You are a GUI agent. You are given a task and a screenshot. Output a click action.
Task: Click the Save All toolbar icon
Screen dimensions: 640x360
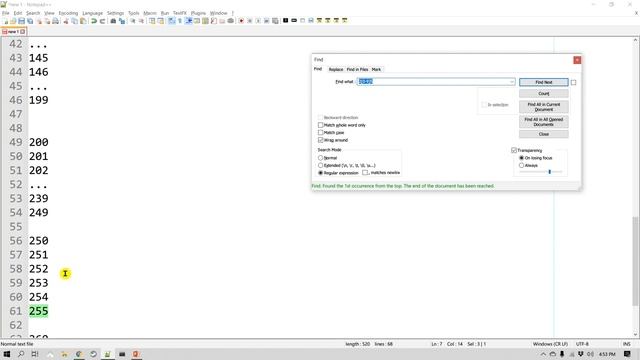point(30,21)
